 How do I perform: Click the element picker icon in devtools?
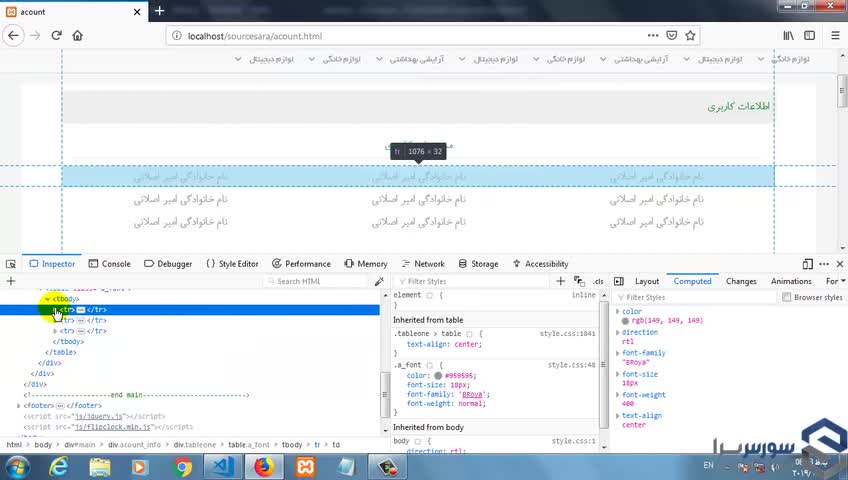11,264
